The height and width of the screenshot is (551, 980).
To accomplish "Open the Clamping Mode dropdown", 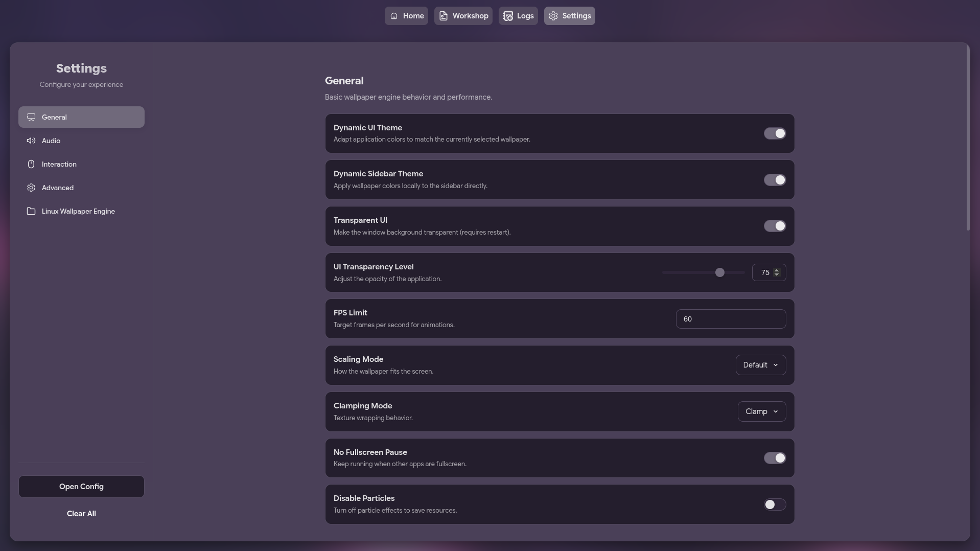I will point(762,411).
